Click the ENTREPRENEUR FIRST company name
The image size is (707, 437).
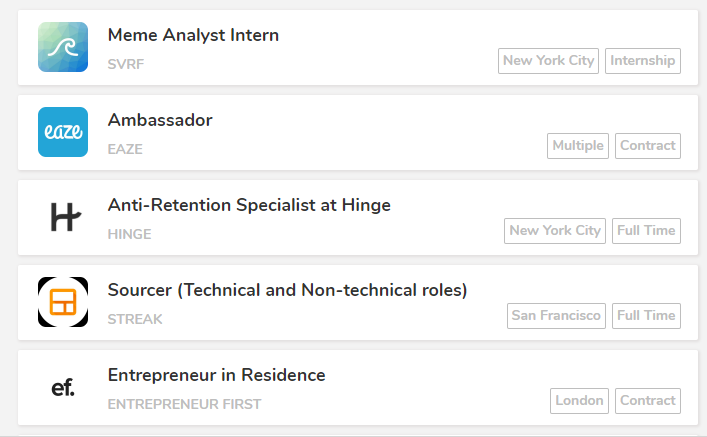pyautogui.click(x=184, y=404)
